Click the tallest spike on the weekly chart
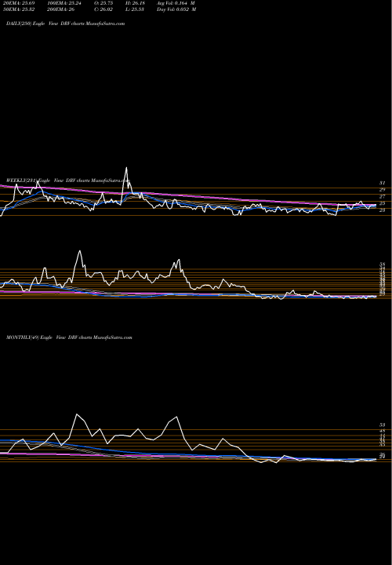The width and height of the screenshot is (392, 565). pos(126,168)
